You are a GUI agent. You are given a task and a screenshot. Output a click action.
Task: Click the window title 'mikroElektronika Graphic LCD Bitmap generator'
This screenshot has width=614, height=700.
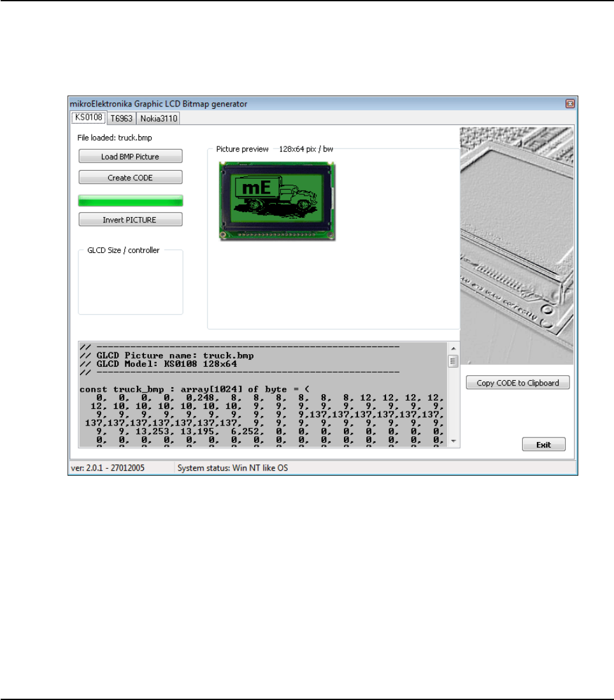tap(159, 104)
